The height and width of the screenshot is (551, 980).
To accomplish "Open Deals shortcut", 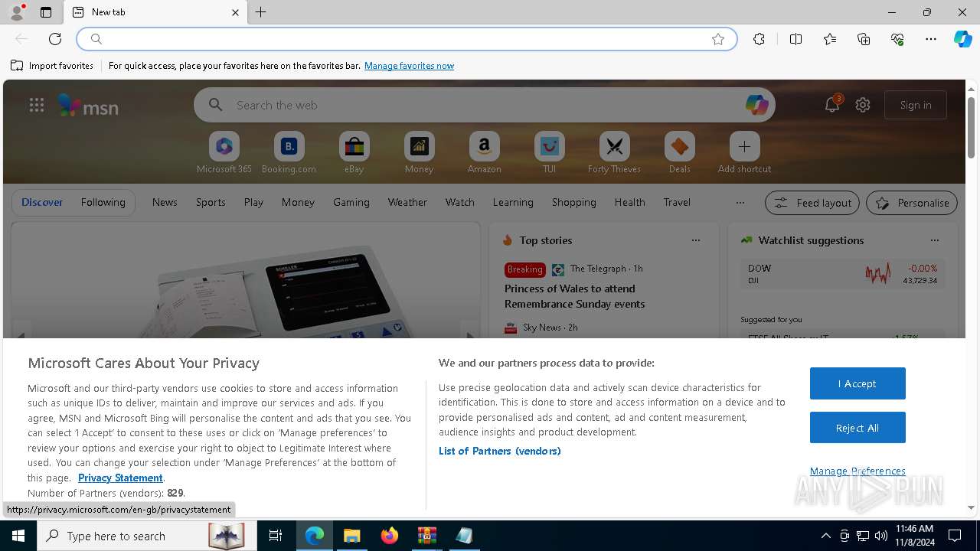I will pyautogui.click(x=679, y=153).
